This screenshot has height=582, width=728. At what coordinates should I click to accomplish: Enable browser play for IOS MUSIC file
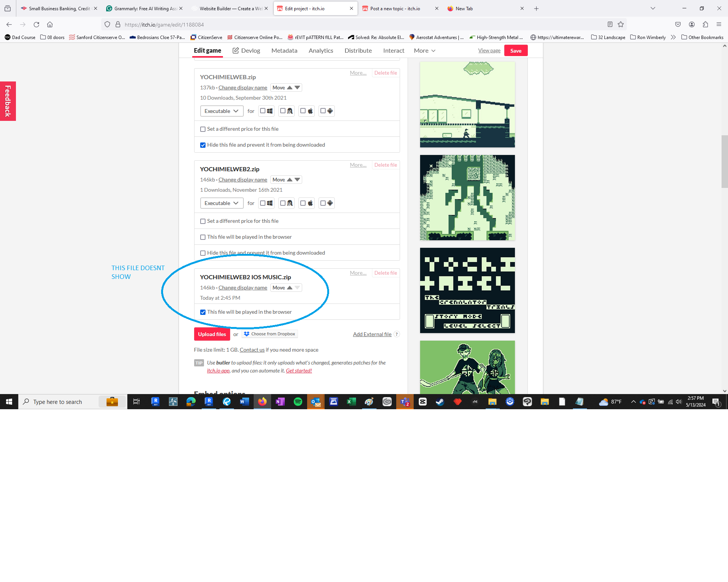pos(203,311)
